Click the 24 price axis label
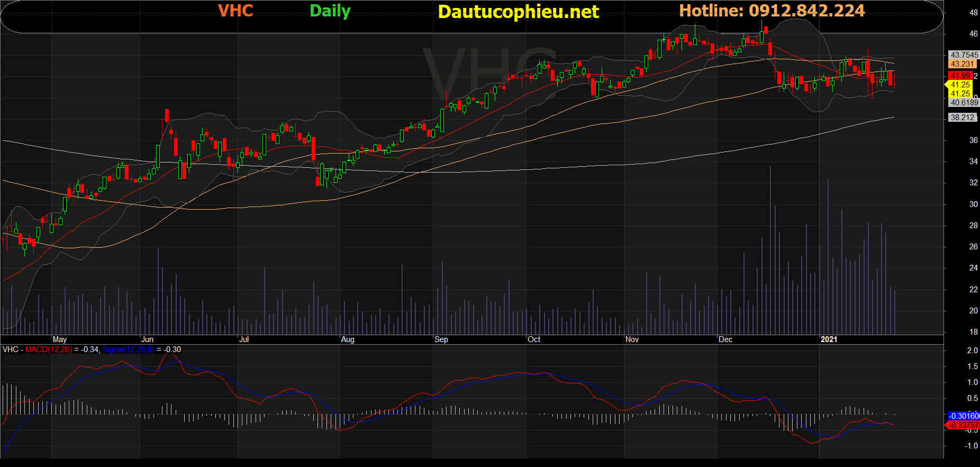Image resolution: width=980 pixels, height=467 pixels. [973, 268]
